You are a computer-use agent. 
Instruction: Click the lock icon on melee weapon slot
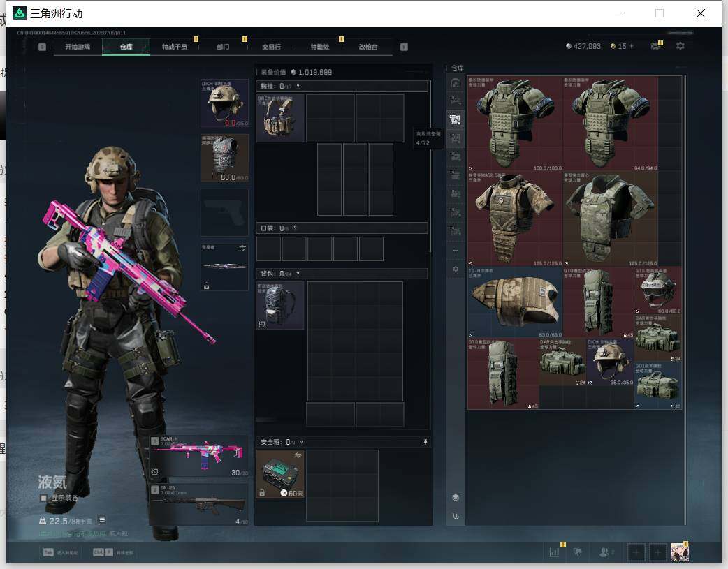click(x=207, y=286)
